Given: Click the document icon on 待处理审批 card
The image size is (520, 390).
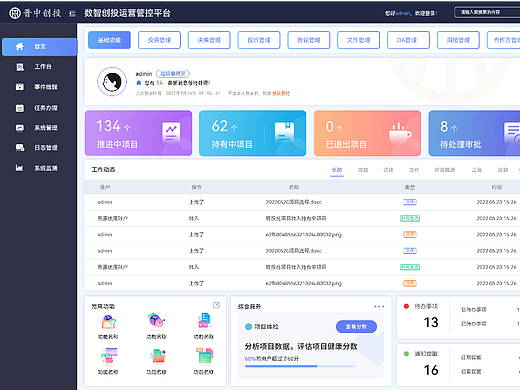Looking at the screenshot, I should tap(512, 133).
